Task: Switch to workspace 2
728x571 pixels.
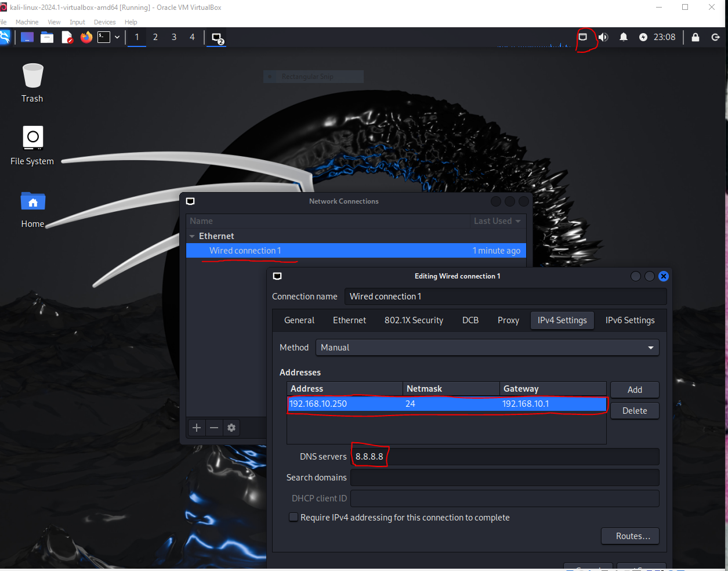Action: tap(155, 37)
